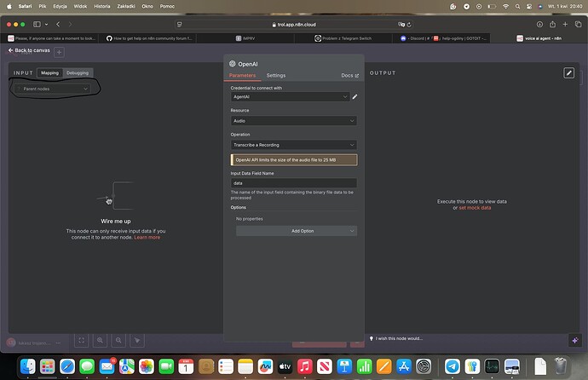Click the edit output pencil icon
Viewport: 588px width, 380px height.
pyautogui.click(x=569, y=72)
